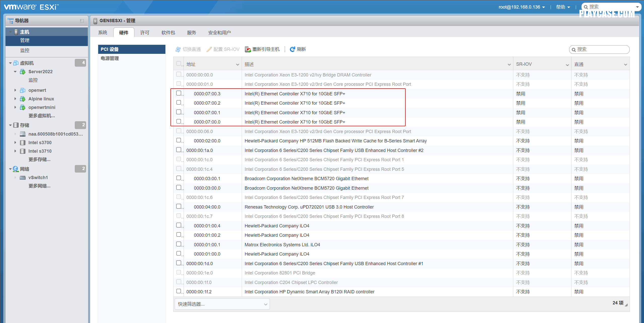Click the 切换直通 toggle passthrough icon
The image size is (644, 323).
coord(178,49)
